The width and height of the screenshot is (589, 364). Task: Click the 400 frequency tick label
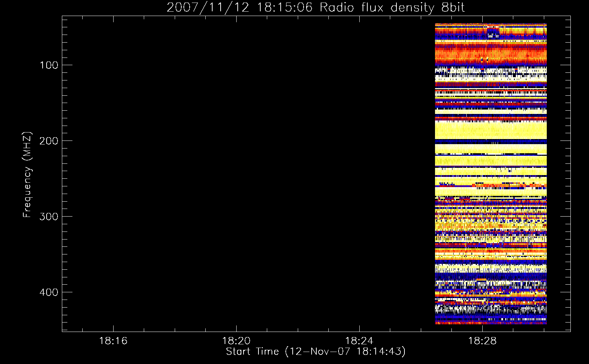coord(49,292)
